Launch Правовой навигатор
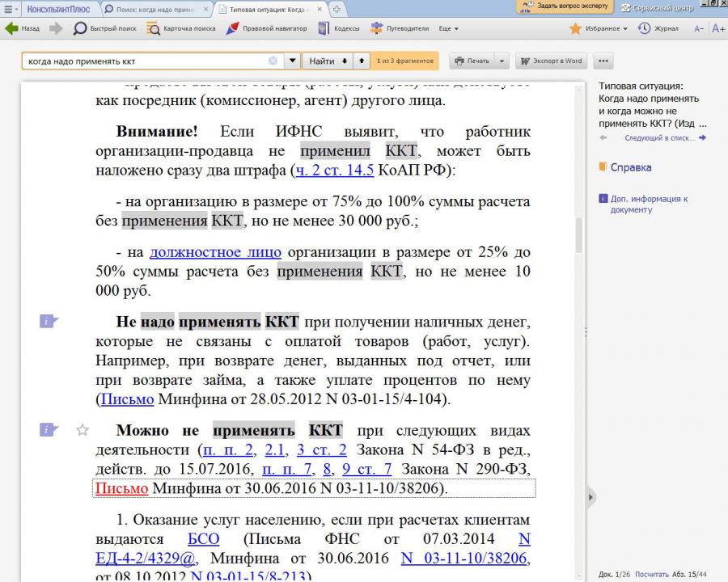This screenshot has width=728, height=582. 267,28
